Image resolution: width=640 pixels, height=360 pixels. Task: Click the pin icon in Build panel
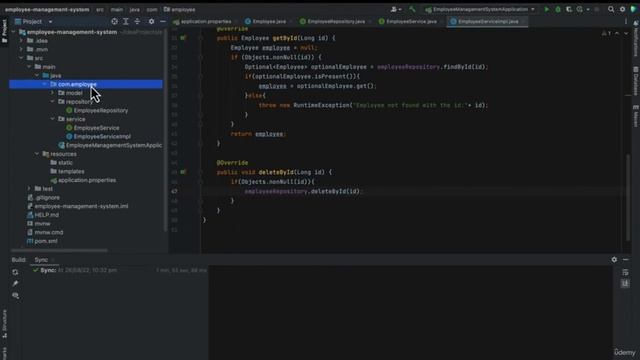[16, 283]
